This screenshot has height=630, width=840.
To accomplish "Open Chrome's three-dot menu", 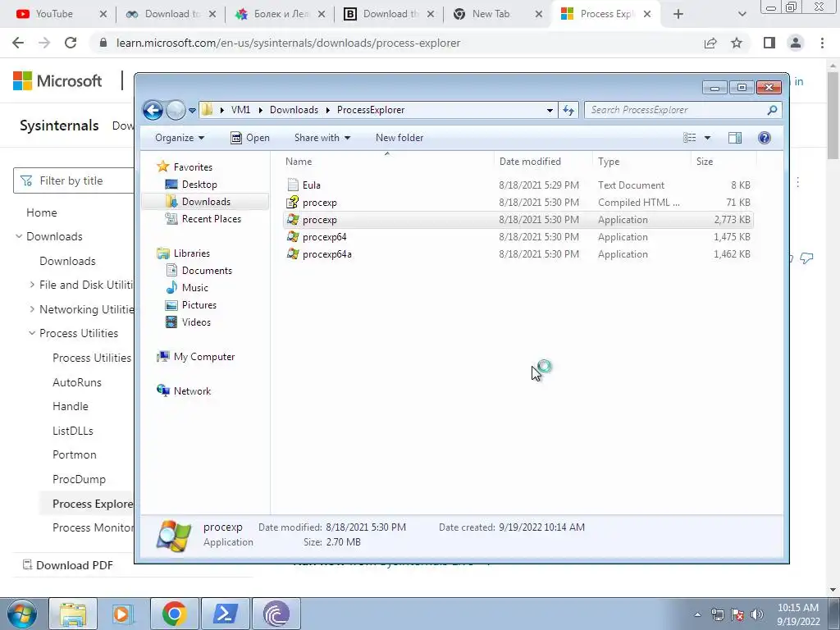I will pyautogui.click(x=822, y=43).
